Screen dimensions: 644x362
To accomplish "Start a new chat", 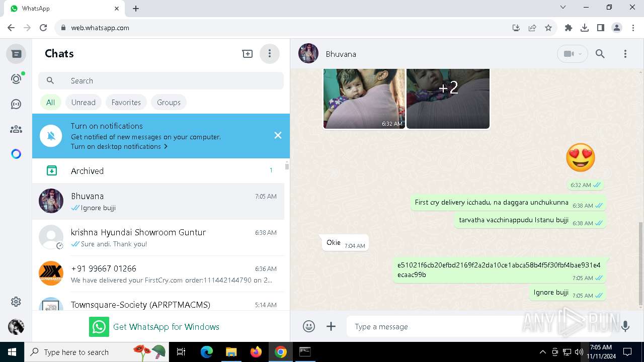I will pos(247,53).
